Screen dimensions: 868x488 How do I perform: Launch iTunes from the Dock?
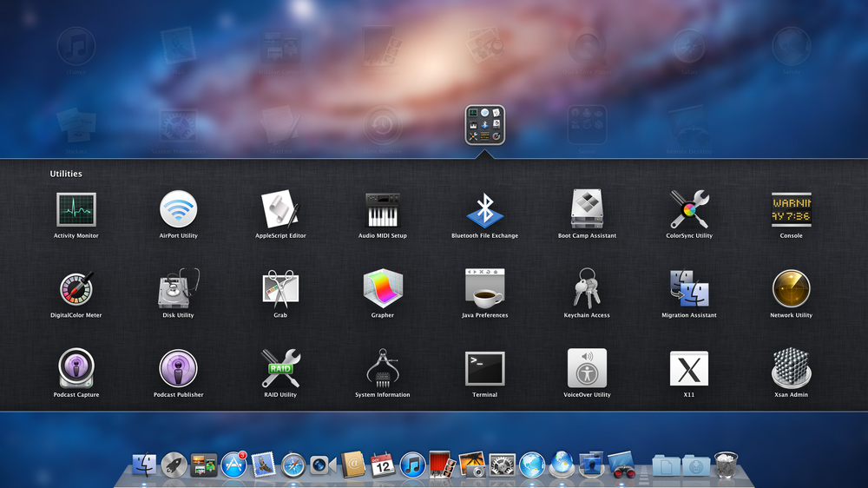pyautogui.click(x=412, y=465)
